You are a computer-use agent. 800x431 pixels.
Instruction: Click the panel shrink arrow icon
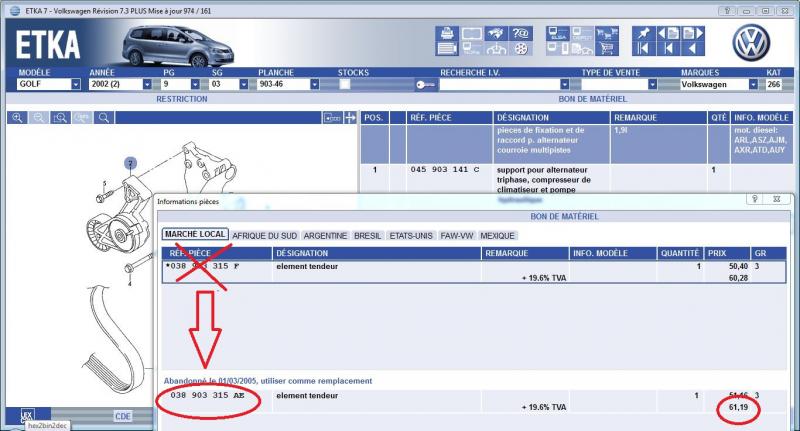pos(332,118)
